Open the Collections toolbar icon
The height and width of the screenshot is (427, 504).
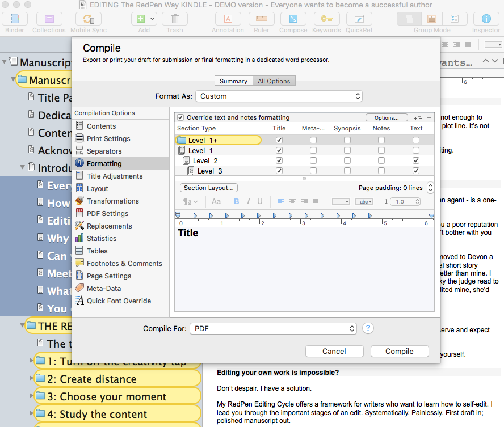[x=49, y=19]
